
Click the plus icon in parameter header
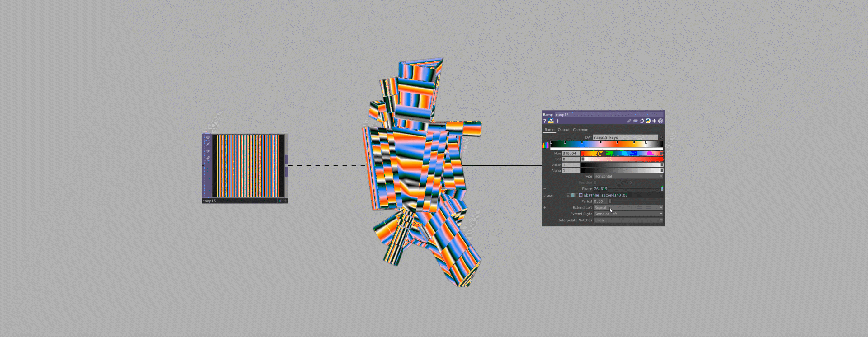654,121
